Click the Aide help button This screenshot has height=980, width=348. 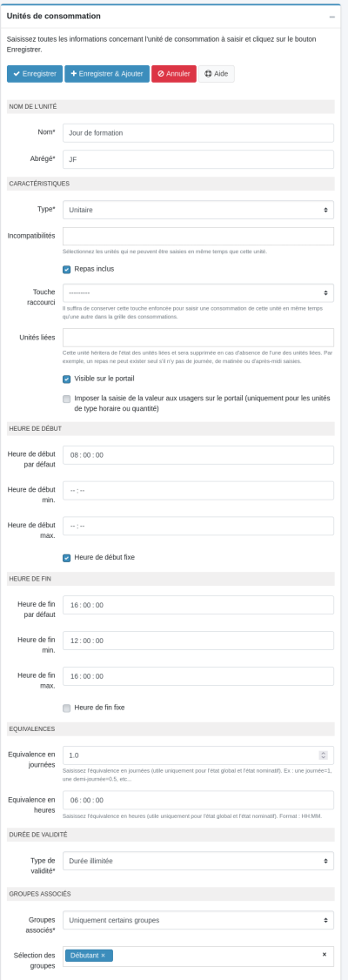pos(216,74)
